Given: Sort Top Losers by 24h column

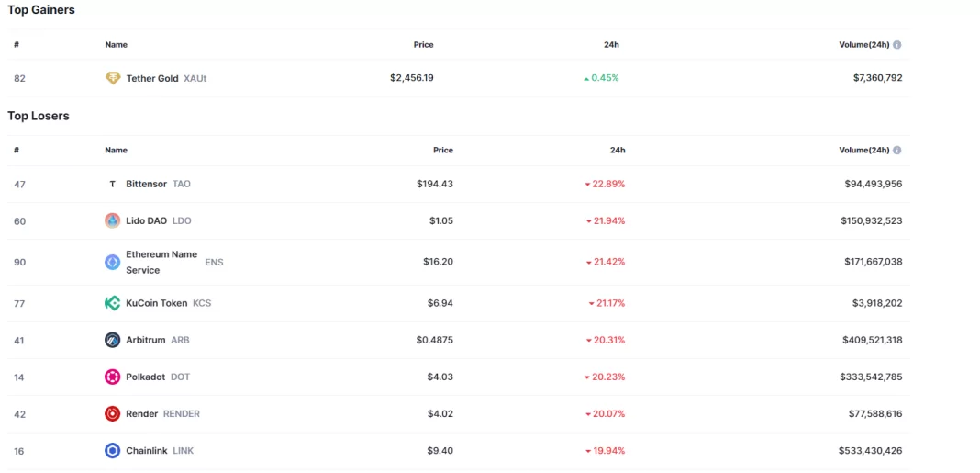Looking at the screenshot, I should tap(617, 151).
